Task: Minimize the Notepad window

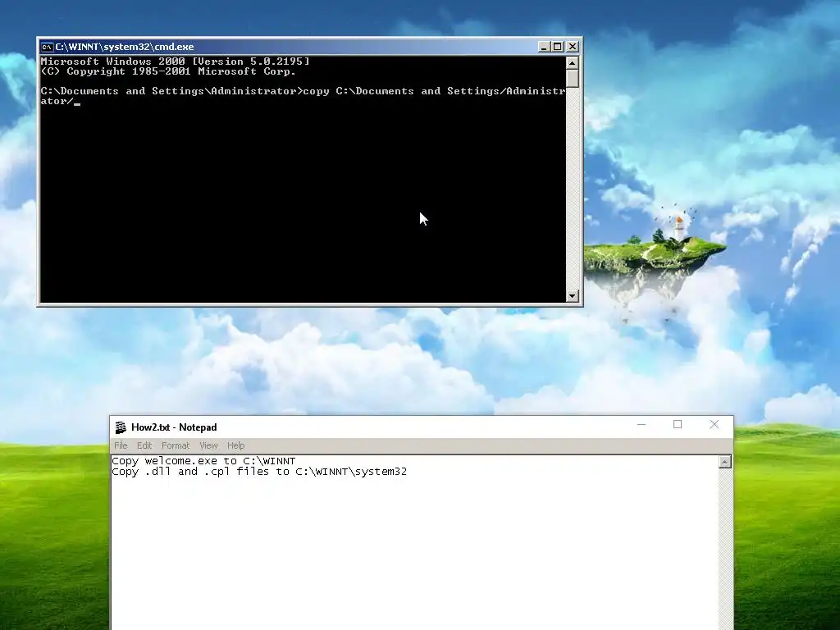Action: [641, 424]
